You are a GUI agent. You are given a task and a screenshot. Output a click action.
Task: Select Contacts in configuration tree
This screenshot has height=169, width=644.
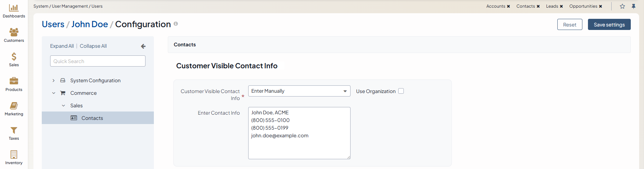(x=92, y=118)
